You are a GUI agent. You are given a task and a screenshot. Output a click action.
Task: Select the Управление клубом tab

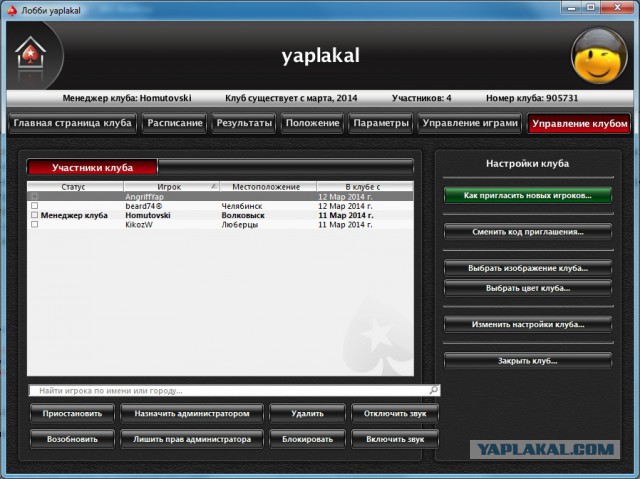(x=579, y=124)
